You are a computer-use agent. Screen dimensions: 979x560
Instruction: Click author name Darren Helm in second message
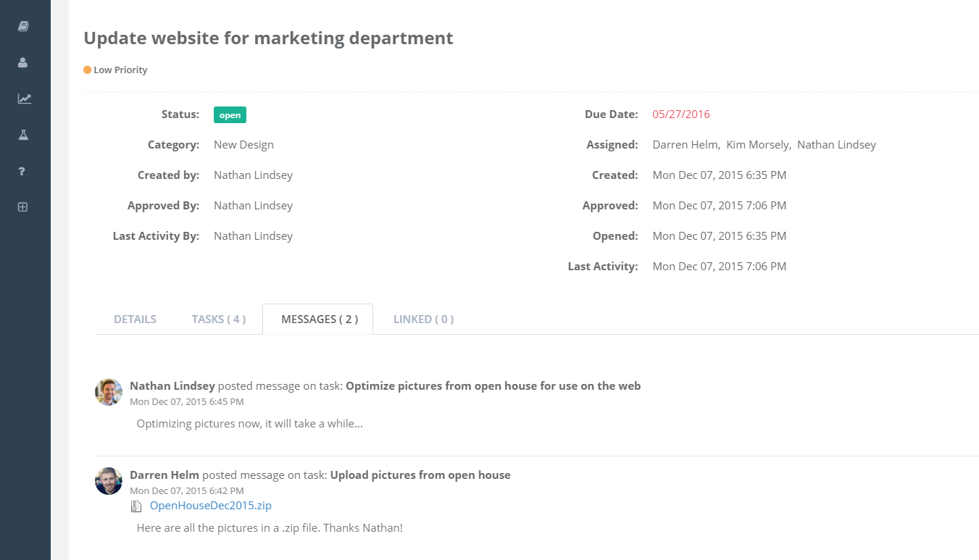coord(164,475)
